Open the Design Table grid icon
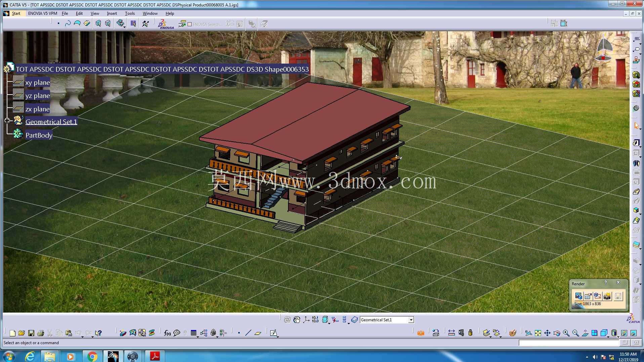The height and width of the screenshot is (362, 644). click(194, 333)
